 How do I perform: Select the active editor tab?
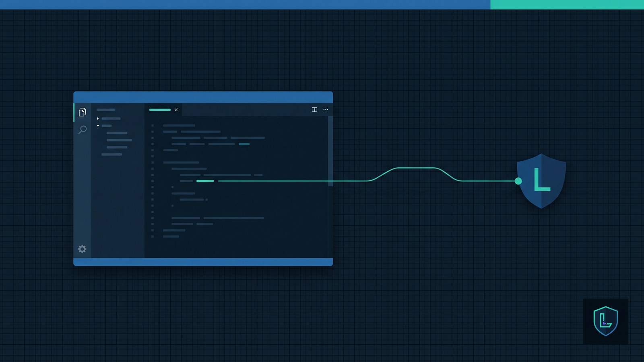[x=163, y=109]
